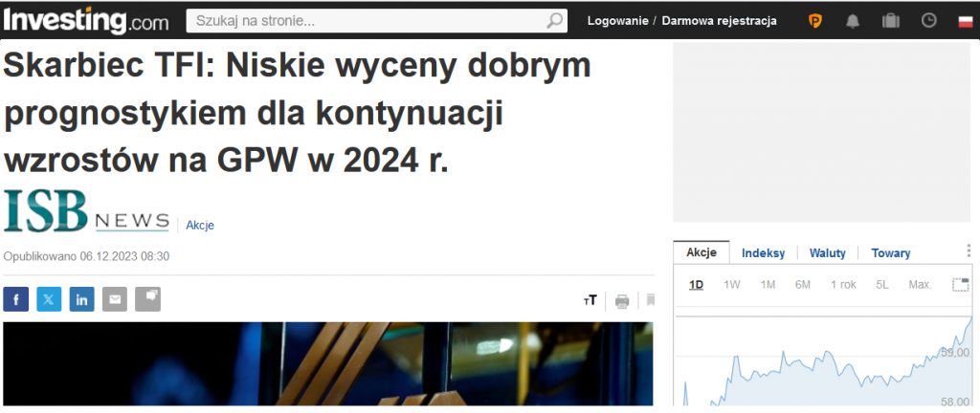Click the "Opublikowano 06.12.2023 08:30" date
The height and width of the screenshot is (413, 980).
click(86, 256)
